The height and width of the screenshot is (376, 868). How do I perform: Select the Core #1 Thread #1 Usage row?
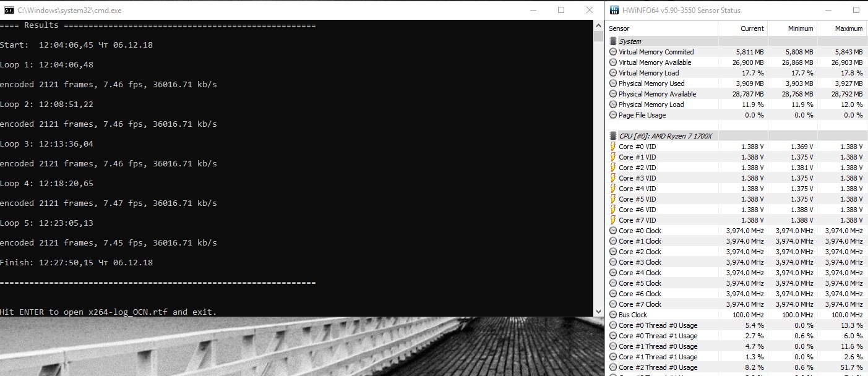coord(736,357)
